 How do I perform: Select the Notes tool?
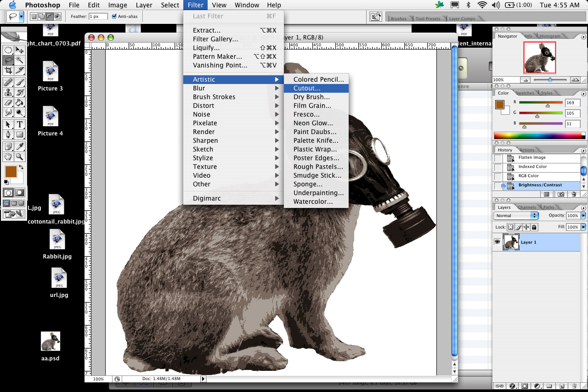tap(8, 146)
